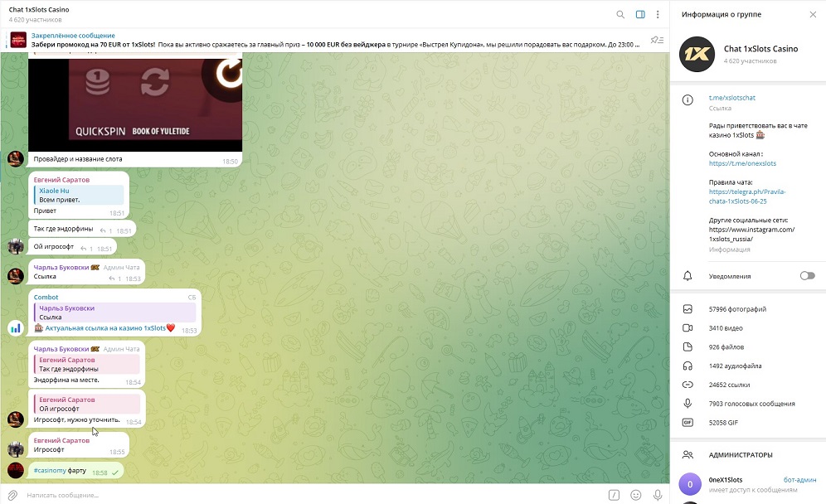The width and height of the screenshot is (826, 504).
Task: Open the Combot sender name
Action: click(x=46, y=297)
